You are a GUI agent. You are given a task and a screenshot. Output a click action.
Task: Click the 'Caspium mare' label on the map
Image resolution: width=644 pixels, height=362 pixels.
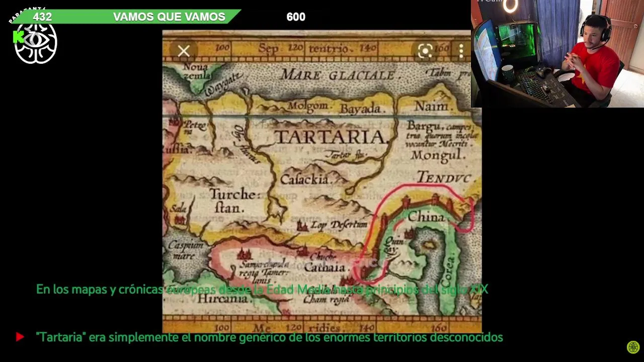[x=185, y=250]
